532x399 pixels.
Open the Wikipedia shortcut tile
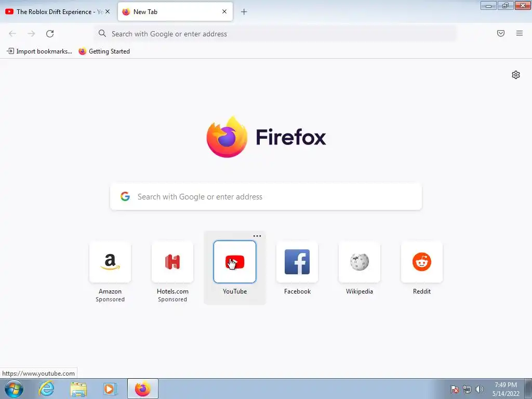[360, 262]
